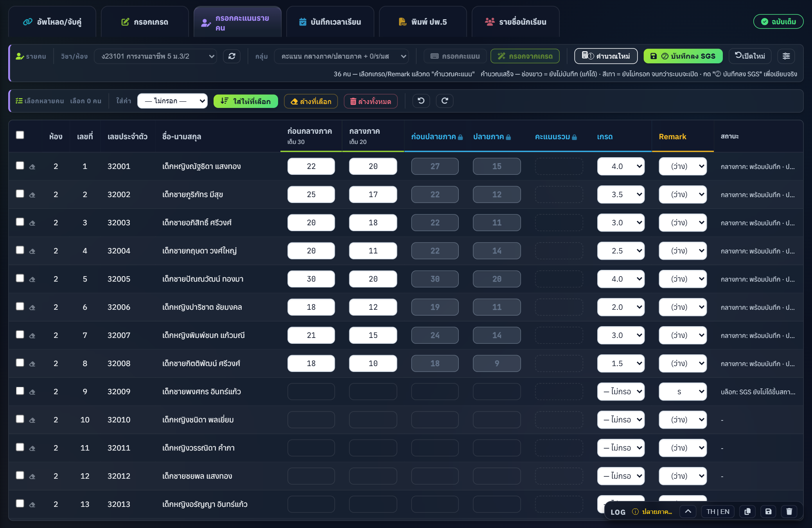Check the box for student 32008
812x528 pixels.
(20, 363)
